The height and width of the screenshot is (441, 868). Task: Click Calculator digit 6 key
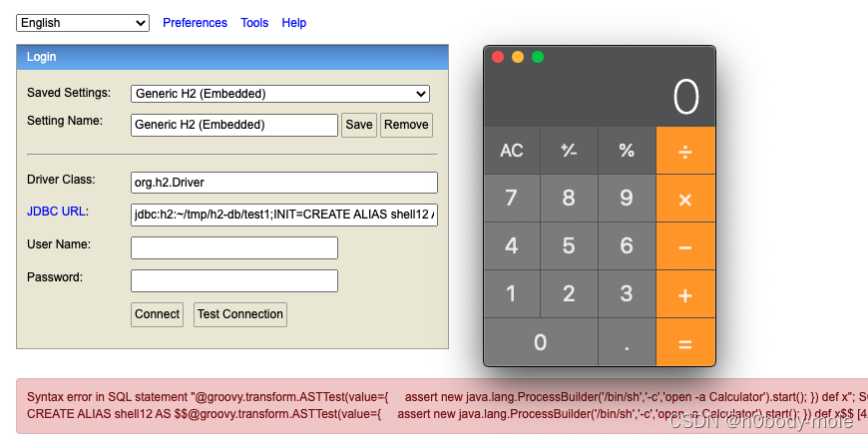point(627,246)
